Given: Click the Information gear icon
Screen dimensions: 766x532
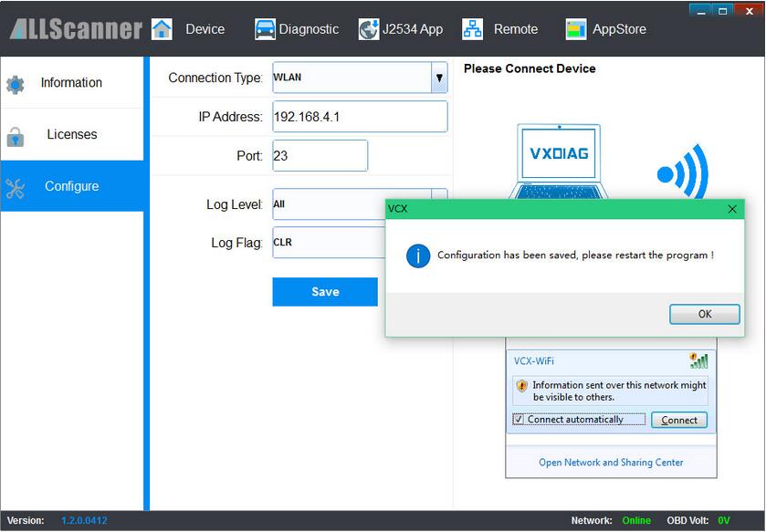Looking at the screenshot, I should (x=16, y=85).
